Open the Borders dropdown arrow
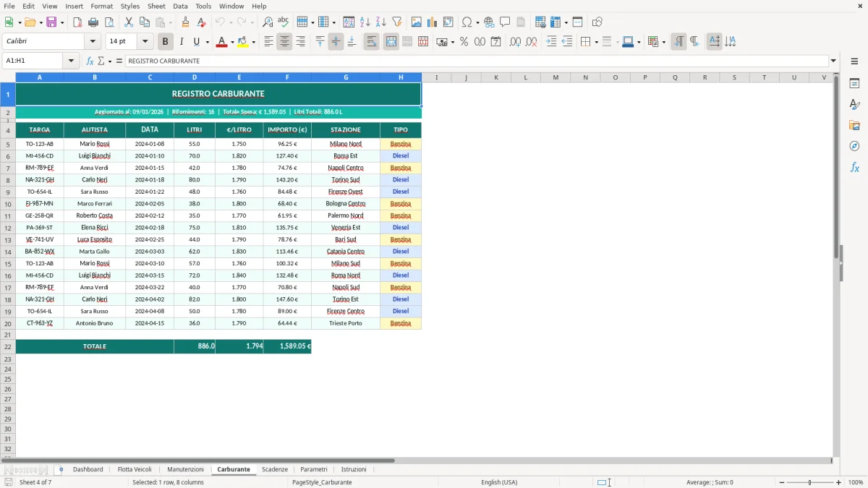The height and width of the screenshot is (488, 868). click(596, 42)
